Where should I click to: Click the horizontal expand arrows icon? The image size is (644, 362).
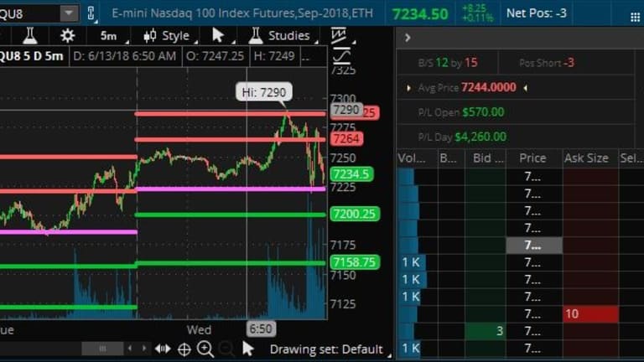point(163,349)
